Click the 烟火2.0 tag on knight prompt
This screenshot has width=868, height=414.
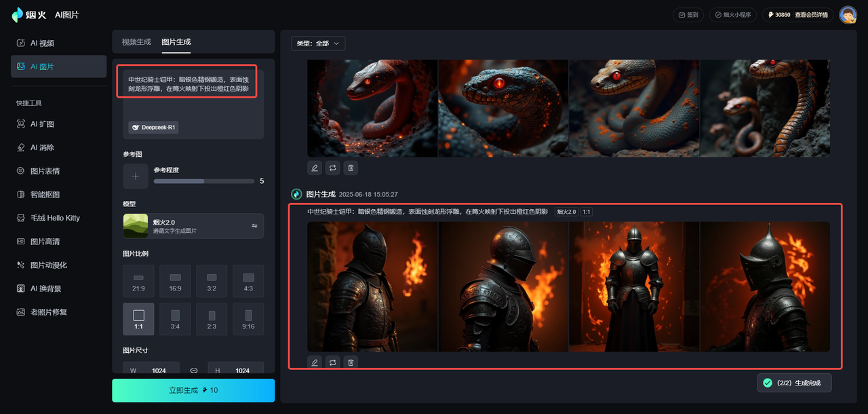[x=566, y=212]
